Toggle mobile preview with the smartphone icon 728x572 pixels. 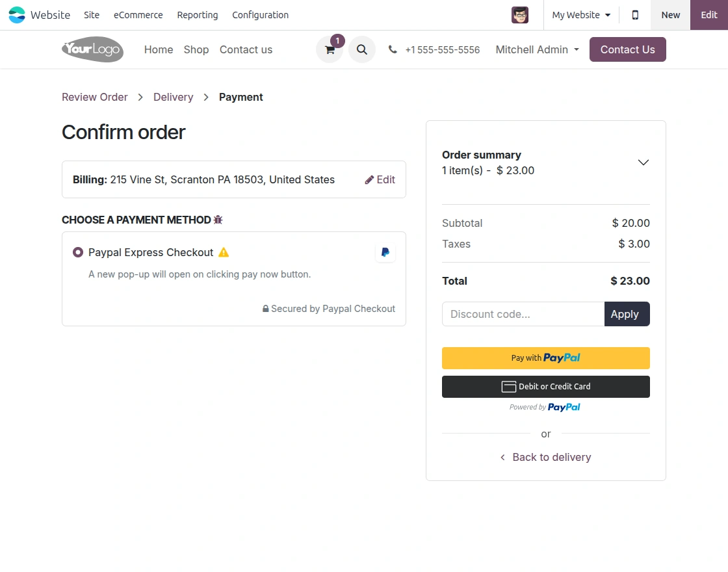(x=635, y=14)
